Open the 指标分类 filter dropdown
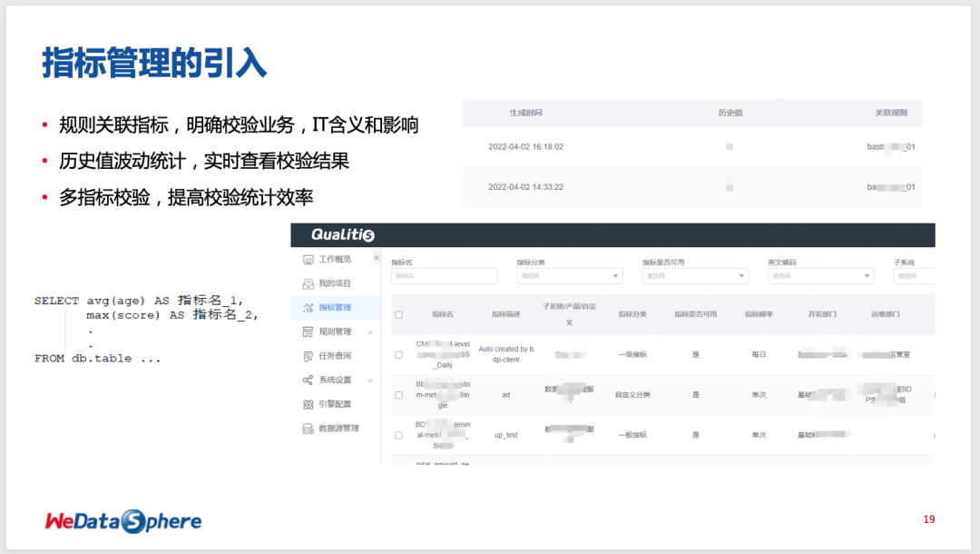Screen dimensions: 980x554 [569, 276]
